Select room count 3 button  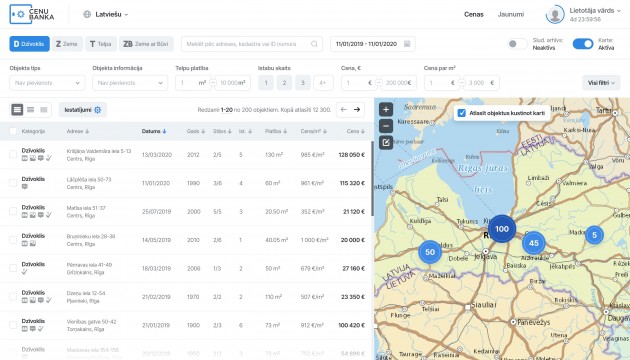tap(303, 83)
